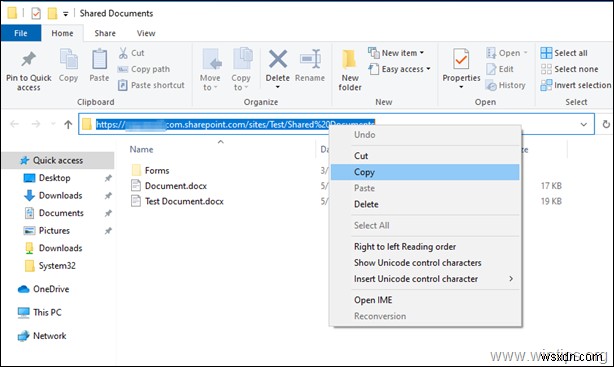
Task: Click the red X Delete icon
Action: (x=278, y=59)
